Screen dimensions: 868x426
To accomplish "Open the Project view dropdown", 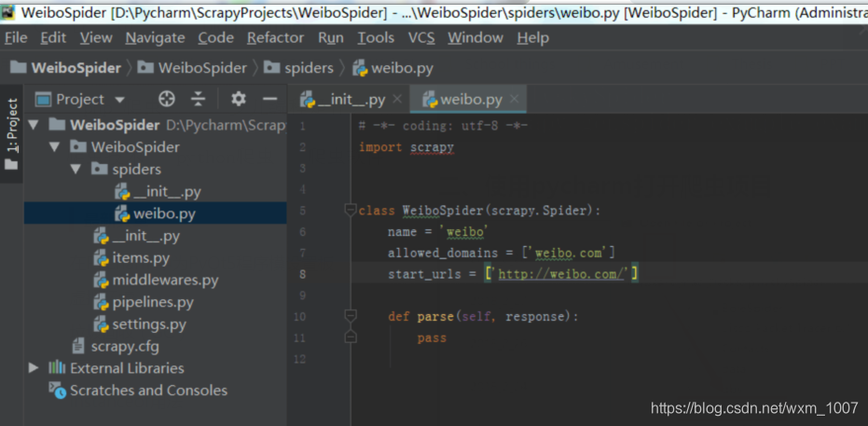I will pos(80,100).
